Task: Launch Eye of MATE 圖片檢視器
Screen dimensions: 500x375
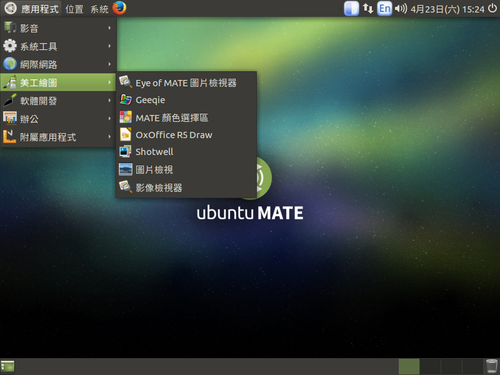Action: coord(186,83)
